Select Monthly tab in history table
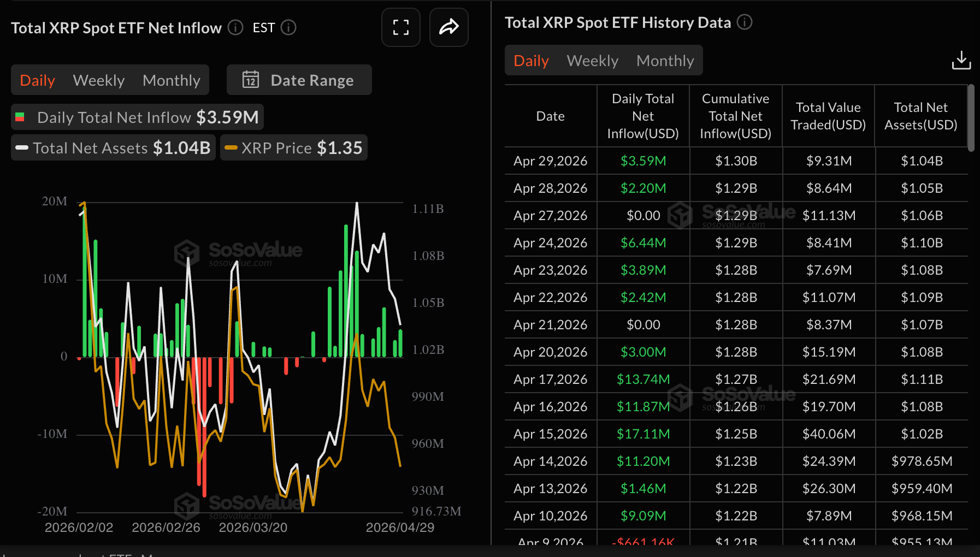The height and width of the screenshot is (557, 980). point(665,61)
